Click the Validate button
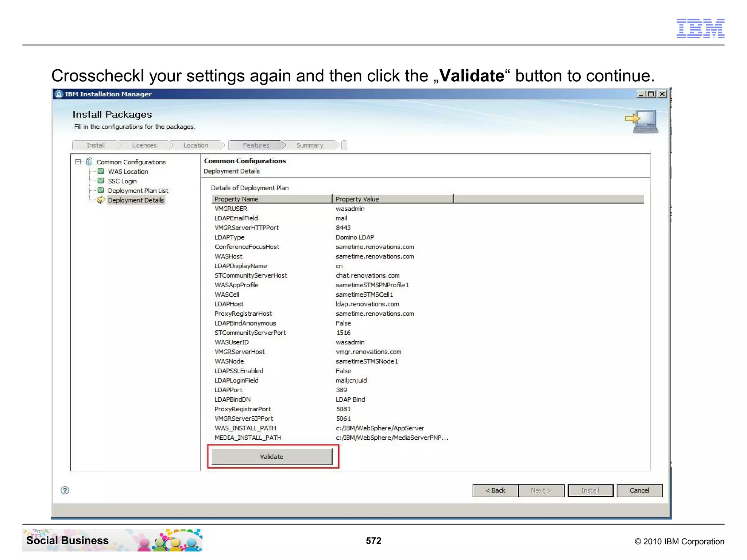747x560 pixels. tap(272, 456)
